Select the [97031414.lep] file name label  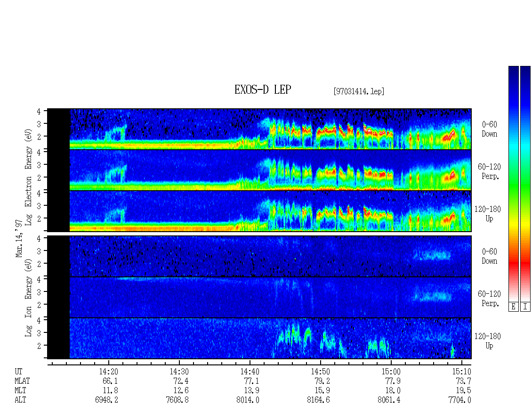[359, 91]
